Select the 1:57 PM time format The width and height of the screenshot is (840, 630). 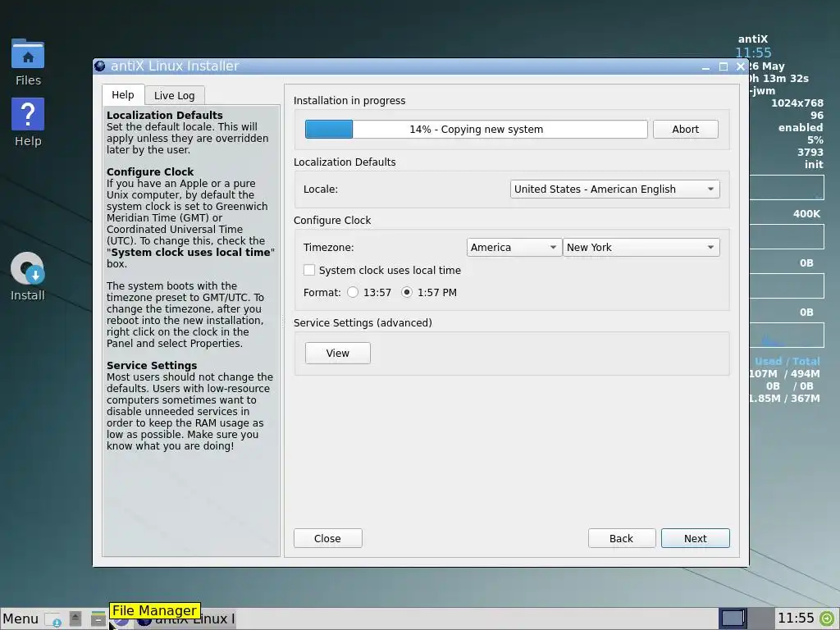[x=407, y=293]
